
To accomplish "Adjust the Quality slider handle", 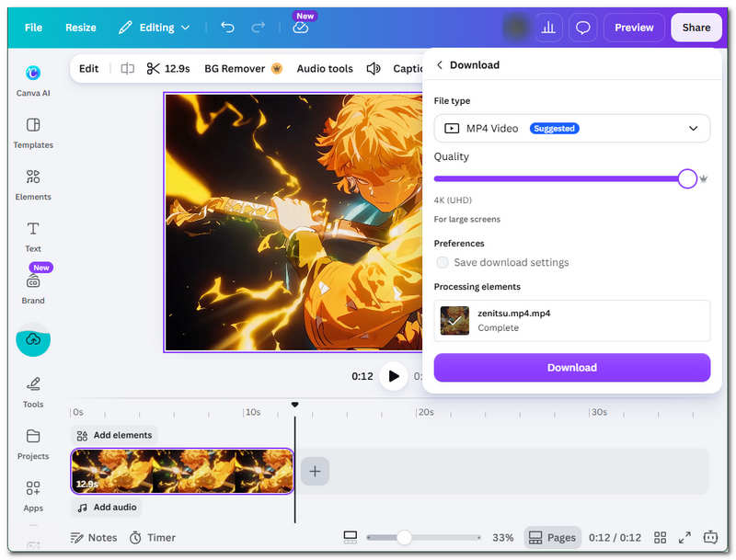I will pos(687,178).
